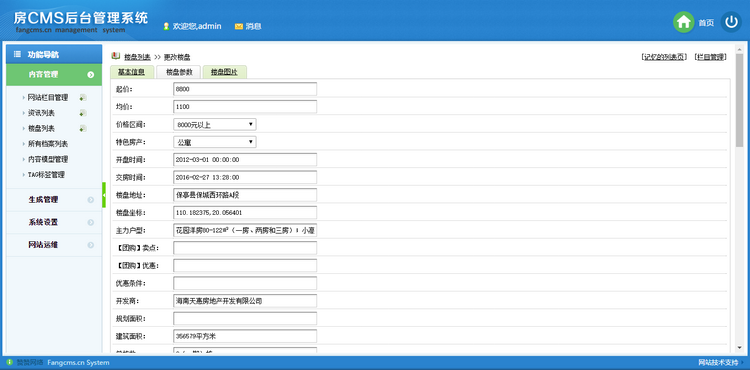The image size is (750, 370).
Task: Click the green home icon in header
Action: click(684, 22)
